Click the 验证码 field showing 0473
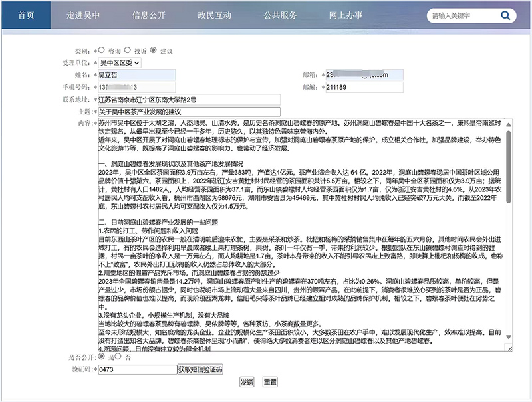The width and height of the screenshot is (532, 402). 138,369
